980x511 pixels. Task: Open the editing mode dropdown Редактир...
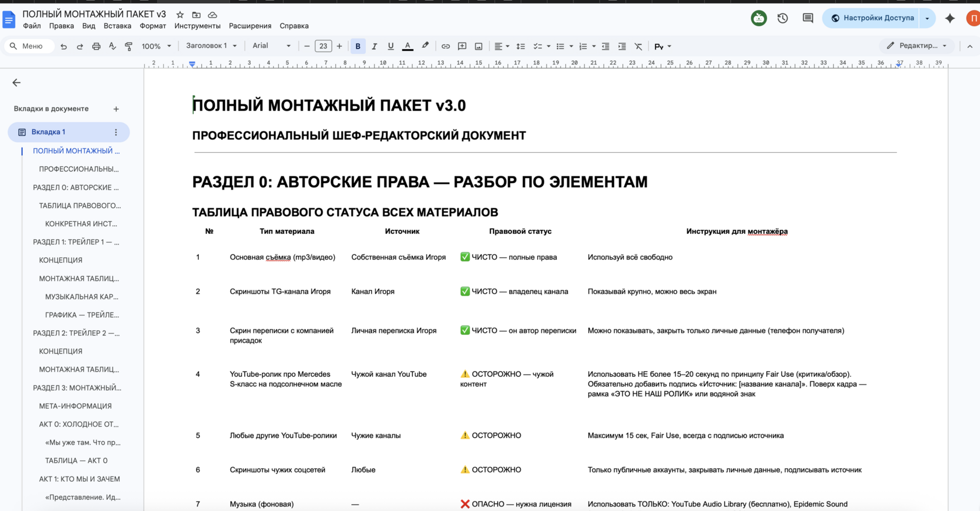coord(916,46)
